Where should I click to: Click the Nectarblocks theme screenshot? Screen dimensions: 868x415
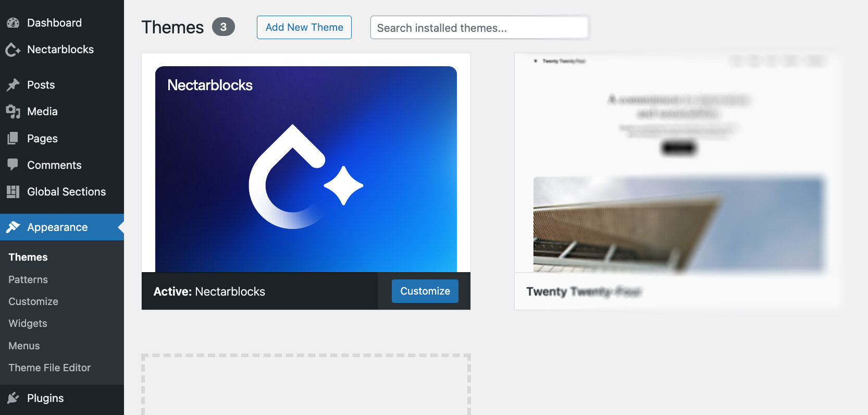[306, 163]
